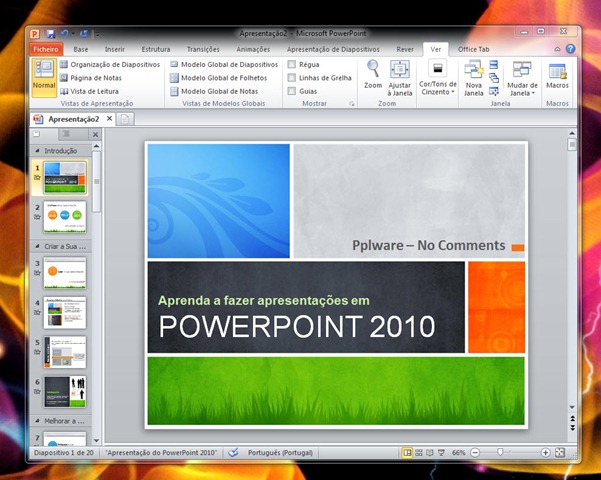This screenshot has height=480, width=601.
Task: Click the Undo arrow icon
Action: [64, 34]
